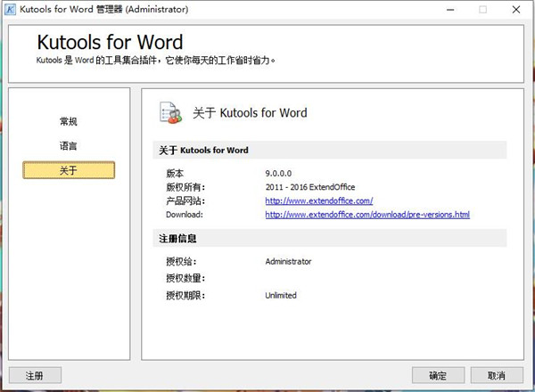Image resolution: width=535 pixels, height=392 pixels.
Task: Click the Unlimited license period value
Action: pos(281,295)
